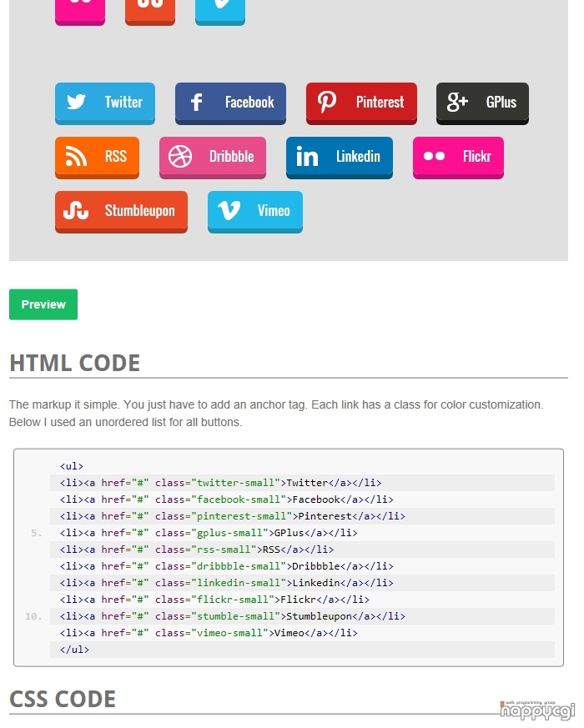Viewport: 584px width, 728px height.
Task: Click the Facebook f icon
Action: click(x=197, y=102)
